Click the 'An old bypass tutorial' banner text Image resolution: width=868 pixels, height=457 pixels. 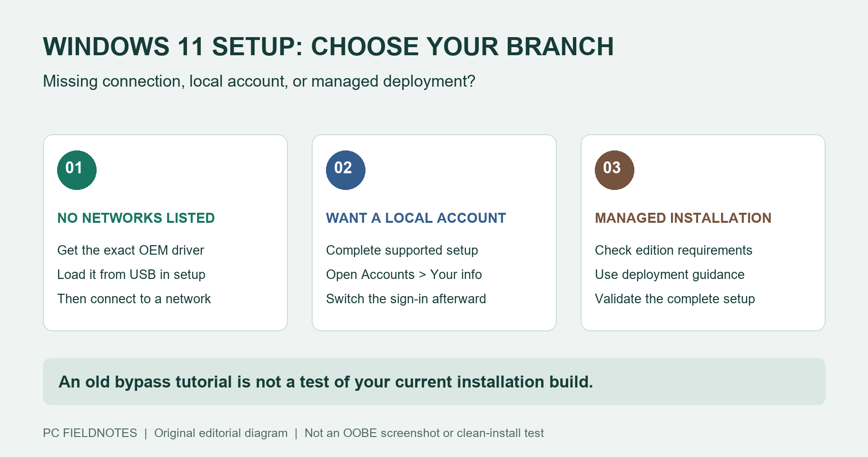coord(326,382)
